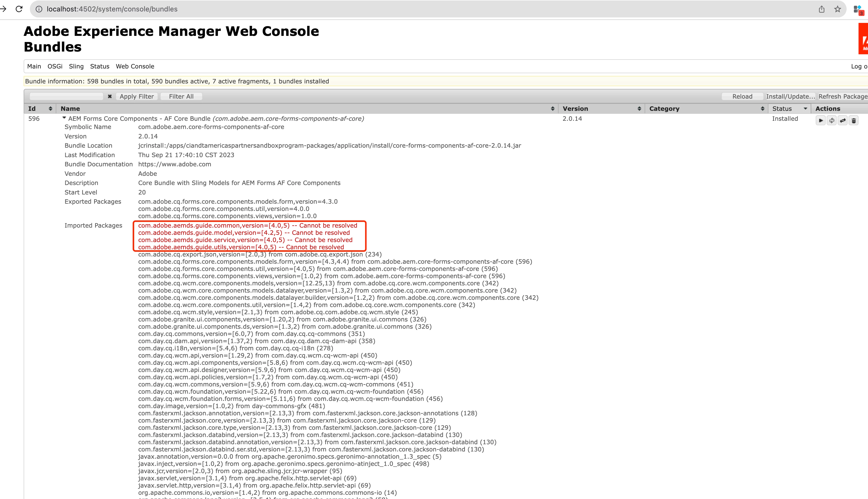Focus the bundle filter text field

[66, 96]
